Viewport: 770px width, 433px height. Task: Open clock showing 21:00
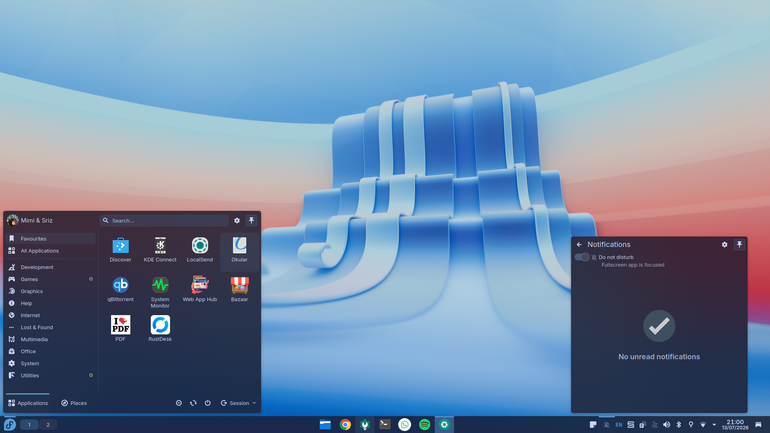pyautogui.click(x=735, y=425)
